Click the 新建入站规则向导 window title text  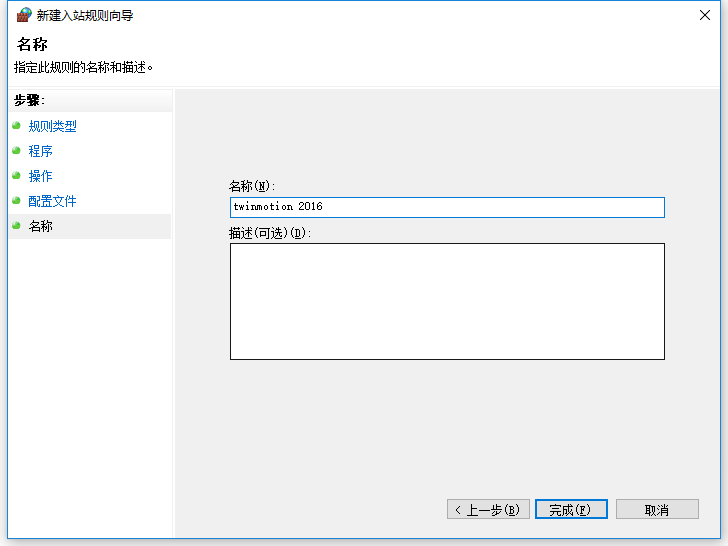pos(85,16)
